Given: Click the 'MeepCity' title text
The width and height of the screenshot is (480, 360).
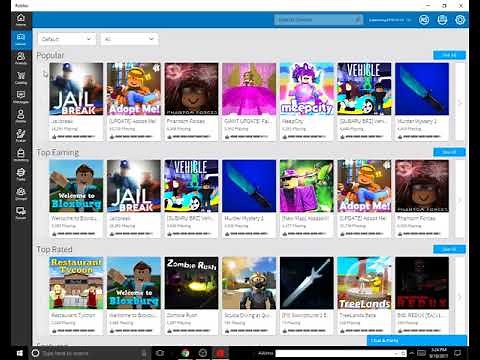Looking at the screenshot, I should [293, 121].
